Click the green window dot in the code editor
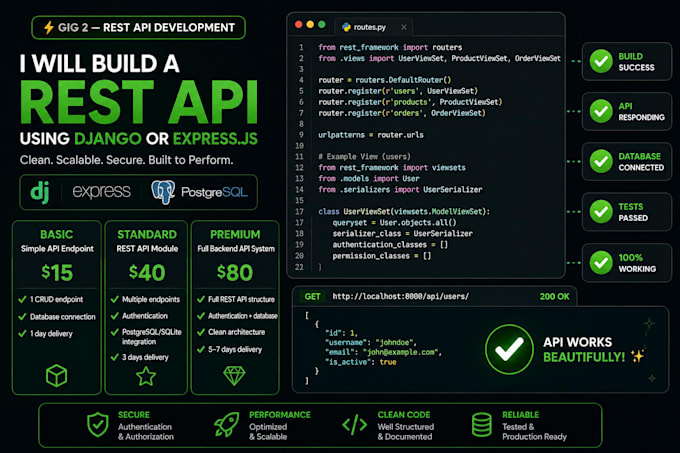This screenshot has height=453, width=680. (322, 24)
